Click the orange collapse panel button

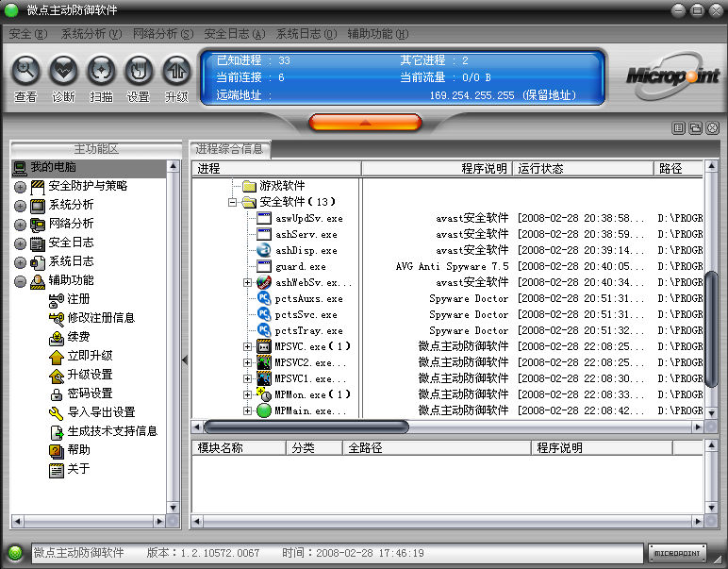pyautogui.click(x=364, y=123)
